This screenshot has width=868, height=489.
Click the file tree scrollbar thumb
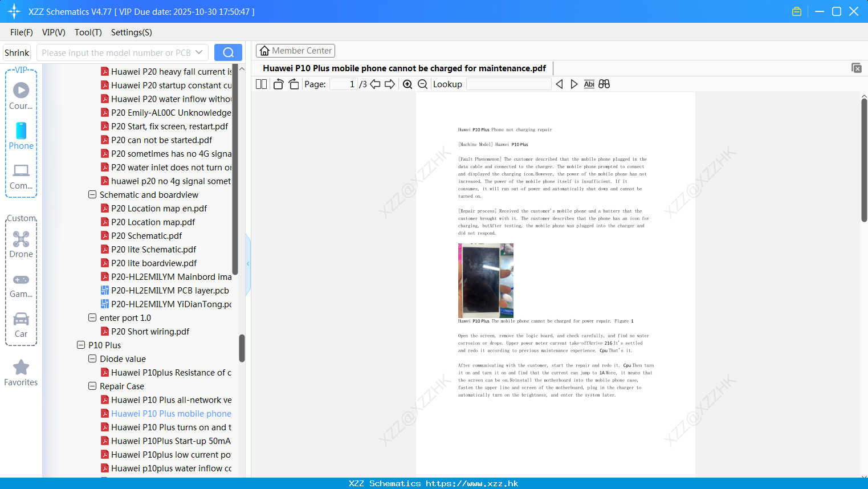click(242, 348)
